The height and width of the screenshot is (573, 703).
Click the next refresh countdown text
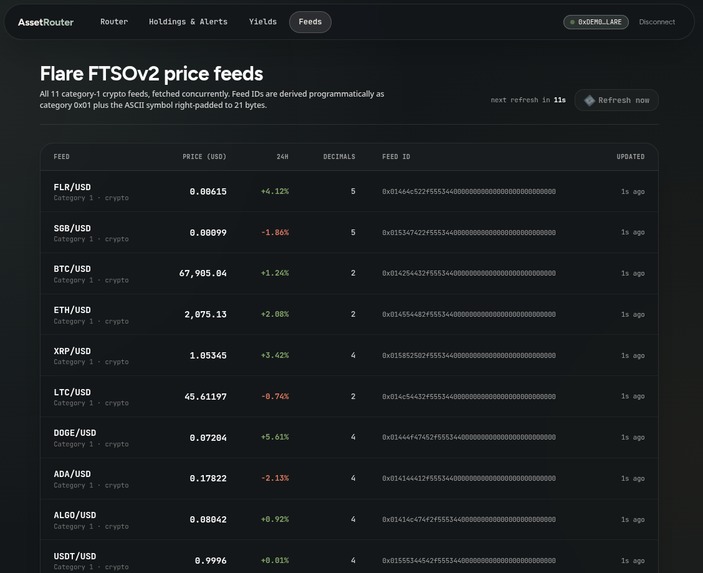528,100
